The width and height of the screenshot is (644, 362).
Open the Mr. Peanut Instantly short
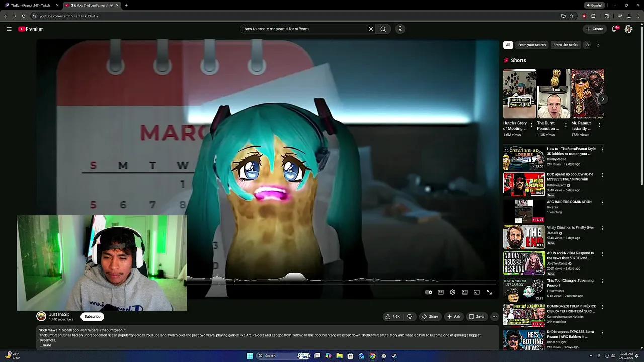pos(588,94)
